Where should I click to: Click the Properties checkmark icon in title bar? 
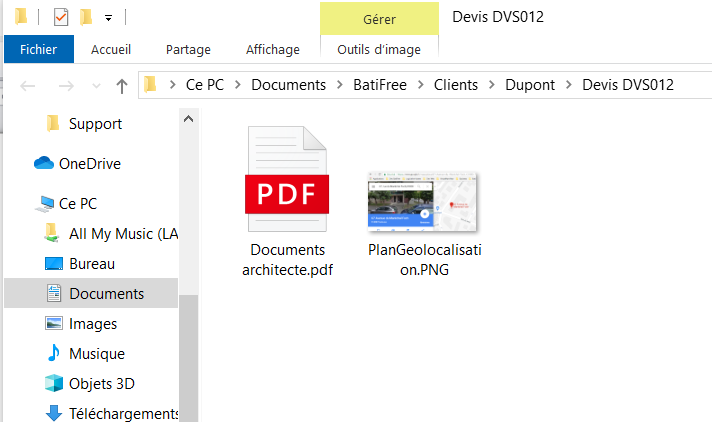(x=61, y=17)
